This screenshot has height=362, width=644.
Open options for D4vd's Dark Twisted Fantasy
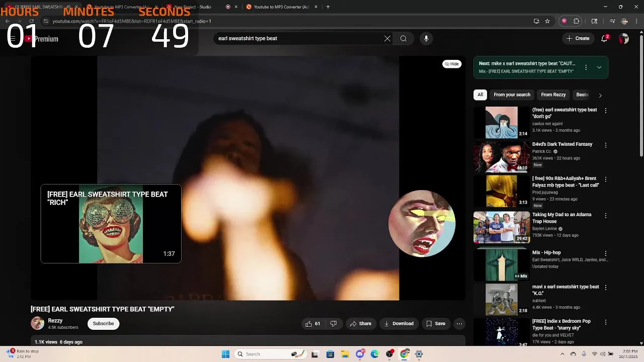click(x=606, y=145)
